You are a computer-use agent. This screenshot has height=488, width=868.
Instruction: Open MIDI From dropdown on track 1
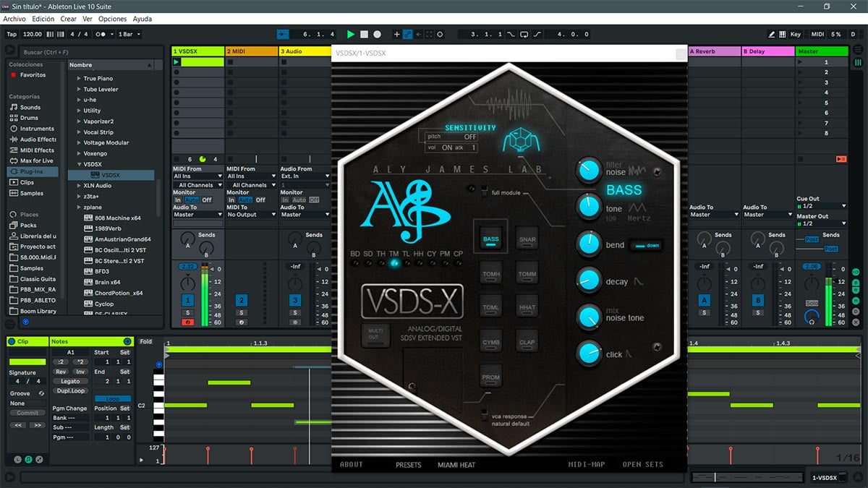[x=197, y=176]
